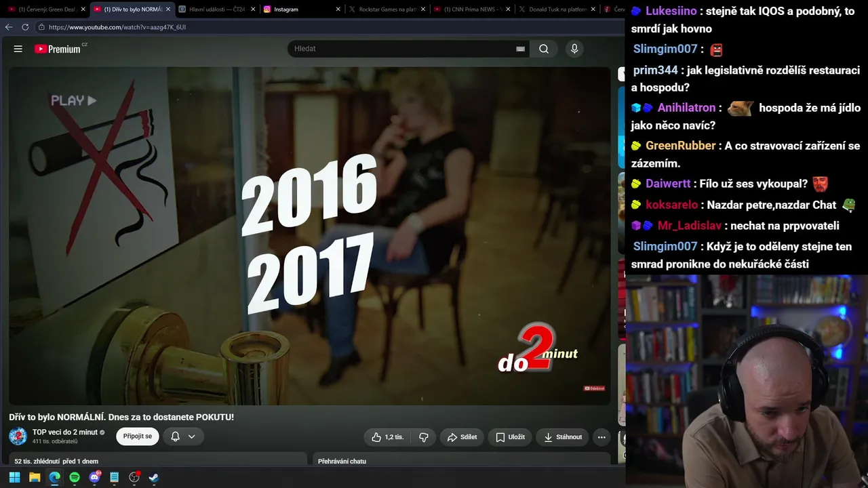The image size is (868, 488).
Task: Download video with Stáhnout button
Action: click(562, 437)
